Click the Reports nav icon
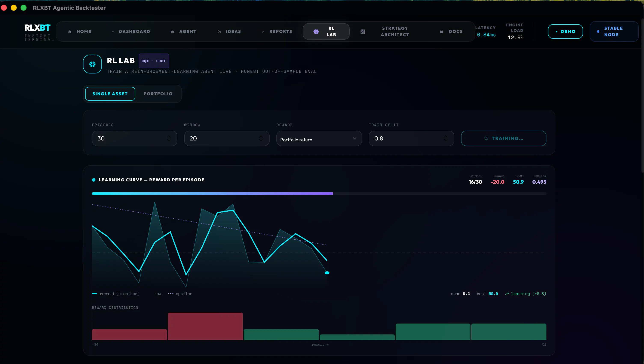 pyautogui.click(x=263, y=31)
